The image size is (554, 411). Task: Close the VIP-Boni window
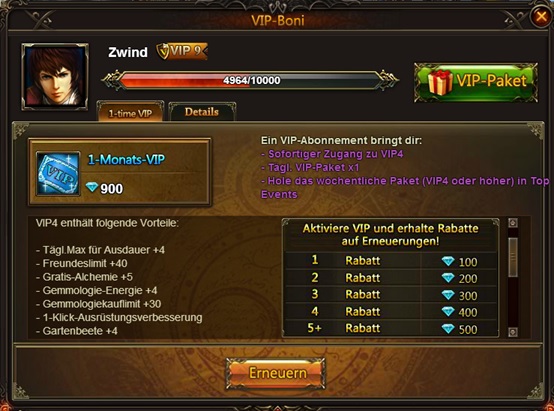click(x=541, y=16)
